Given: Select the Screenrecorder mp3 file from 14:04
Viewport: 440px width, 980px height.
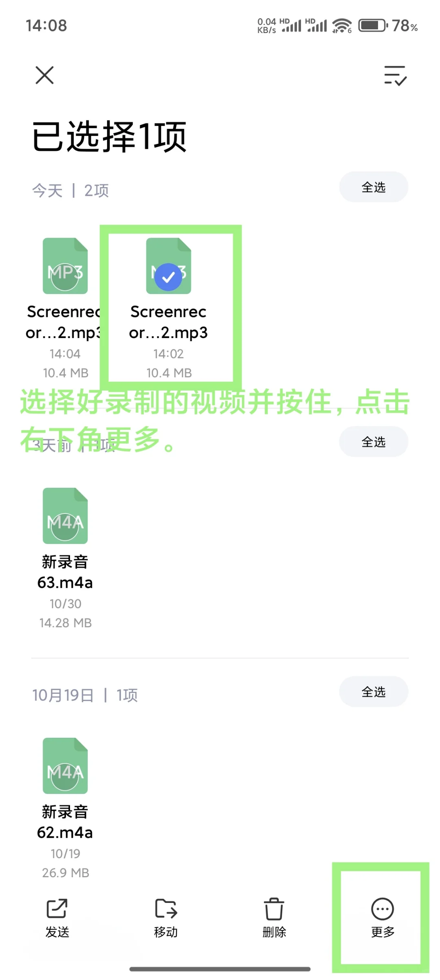Looking at the screenshot, I should click(65, 266).
